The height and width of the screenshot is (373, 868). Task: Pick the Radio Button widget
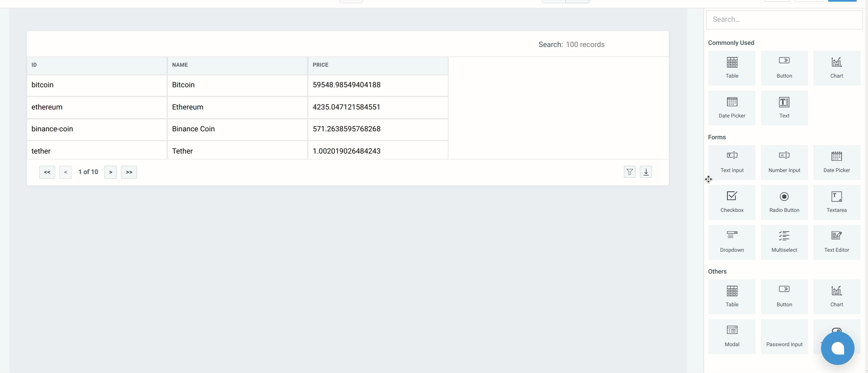pos(784,202)
